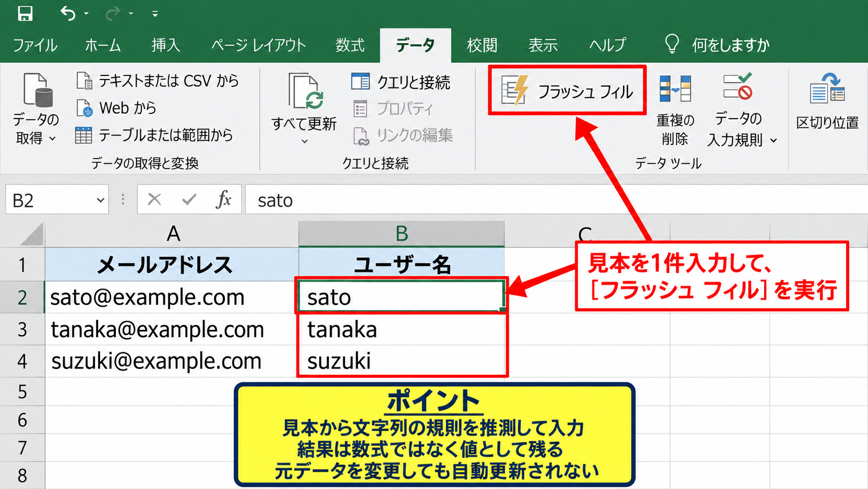Image resolution: width=868 pixels, height=489 pixels.
Task: Click the Web から import option
Action: click(x=116, y=108)
